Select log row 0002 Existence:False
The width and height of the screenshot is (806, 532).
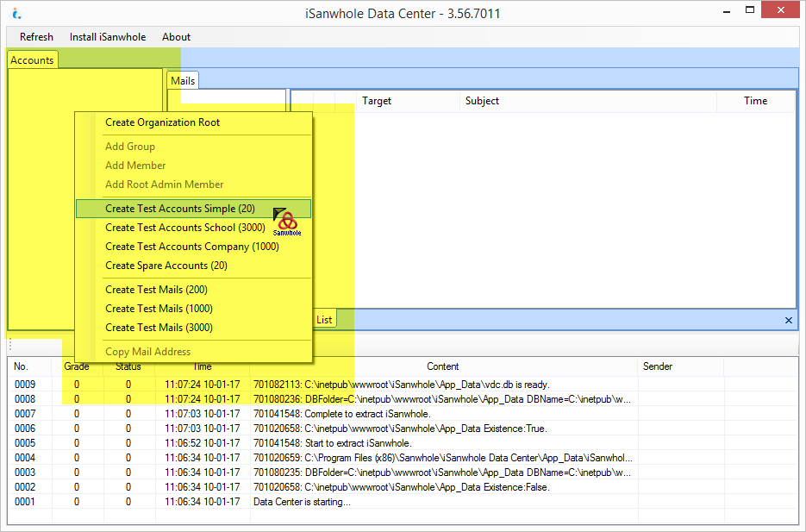pos(403,487)
